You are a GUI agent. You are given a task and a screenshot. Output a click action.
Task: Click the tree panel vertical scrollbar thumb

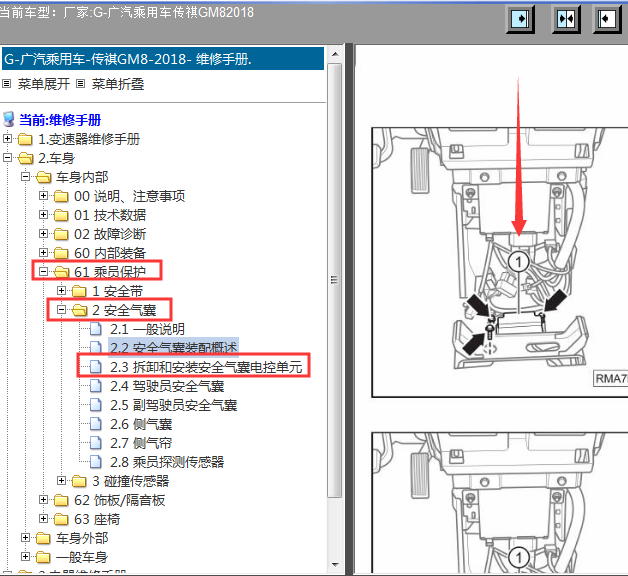click(x=335, y=280)
